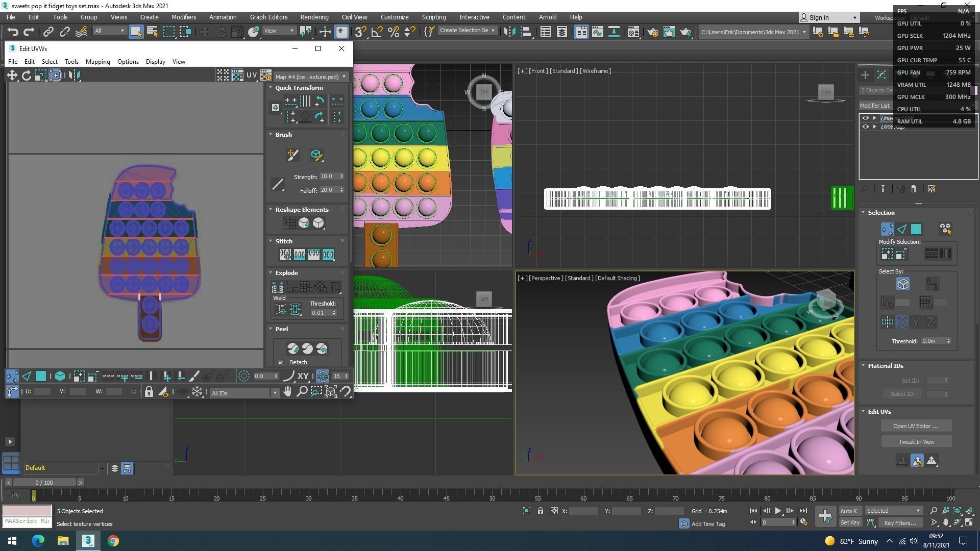This screenshot has width=980, height=551.
Task: Click the Open UV Editor button
Action: [x=916, y=426]
